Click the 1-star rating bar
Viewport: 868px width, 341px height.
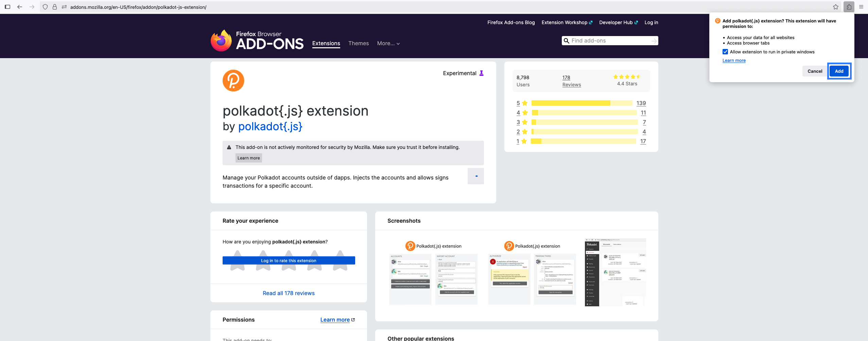coord(584,141)
